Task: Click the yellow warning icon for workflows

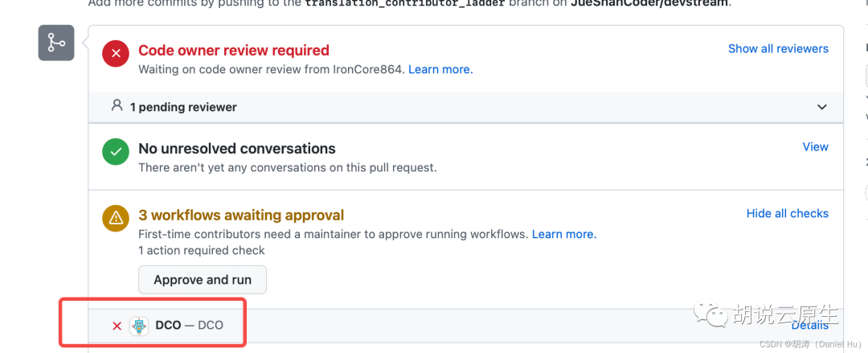Action: (x=117, y=218)
